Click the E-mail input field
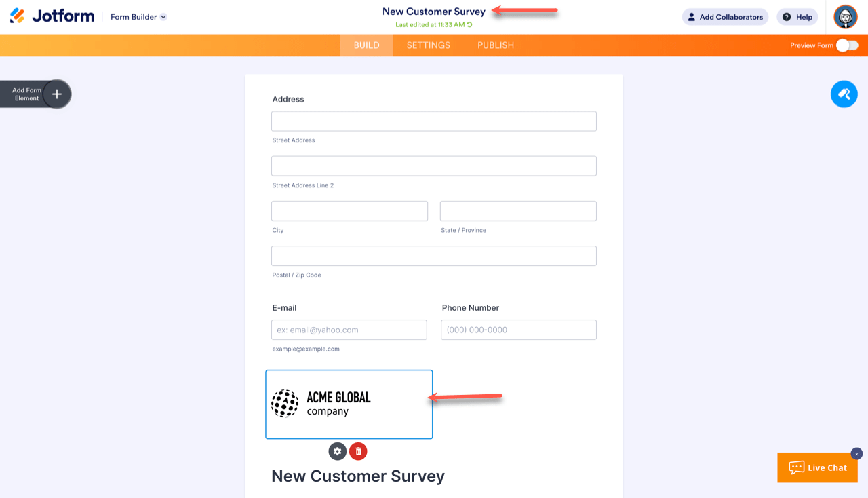Viewport: 868px width, 498px height. [349, 330]
